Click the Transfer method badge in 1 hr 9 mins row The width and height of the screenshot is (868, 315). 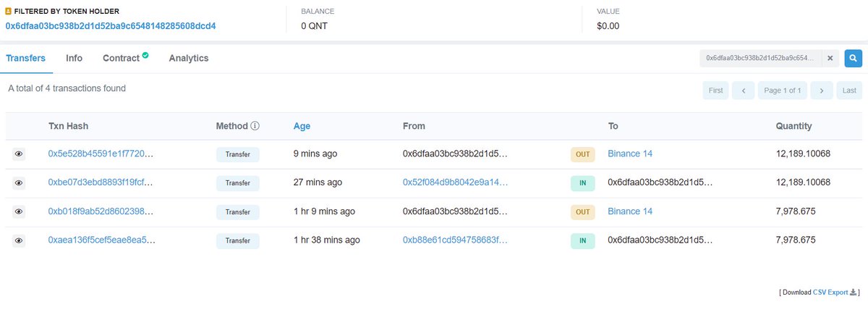tap(238, 212)
